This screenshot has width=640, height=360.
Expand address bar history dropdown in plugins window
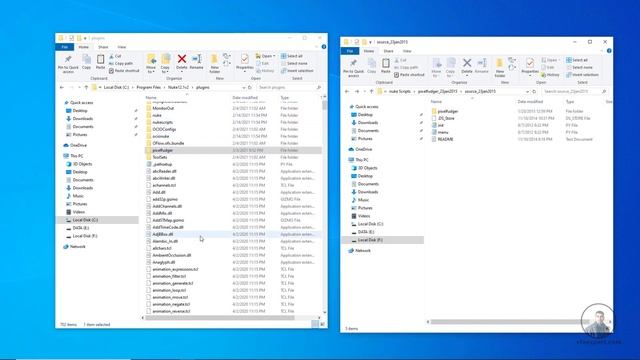pos(244,87)
